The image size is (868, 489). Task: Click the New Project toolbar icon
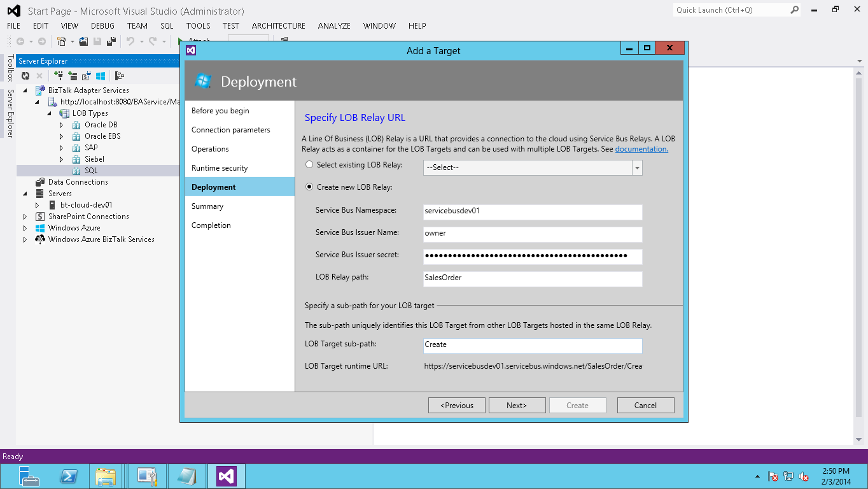62,41
